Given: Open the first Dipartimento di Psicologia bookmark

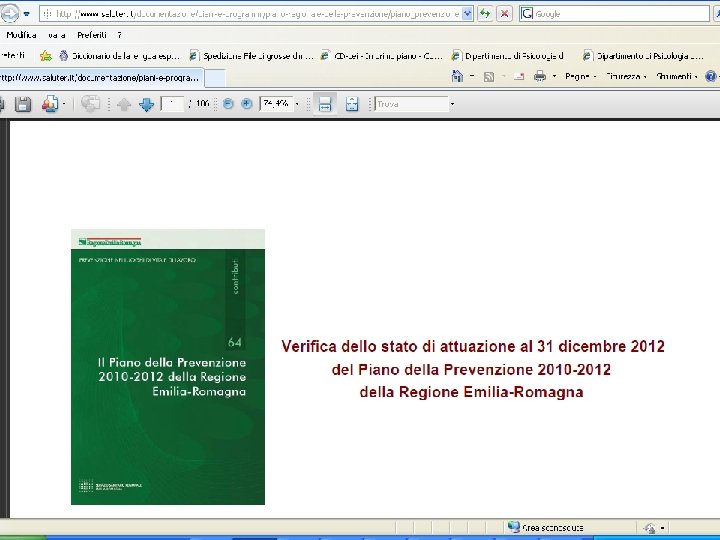Looking at the screenshot, I should 508,56.
